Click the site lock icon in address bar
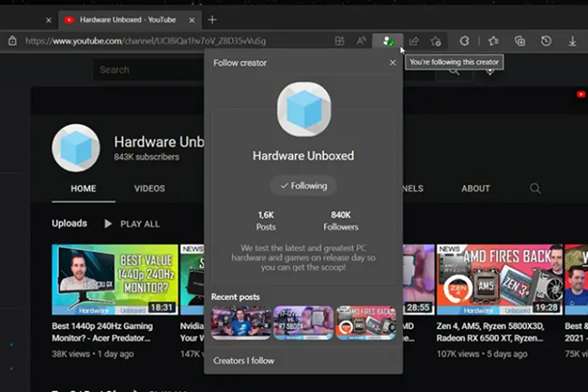The image size is (588, 392). pyautogui.click(x=12, y=41)
